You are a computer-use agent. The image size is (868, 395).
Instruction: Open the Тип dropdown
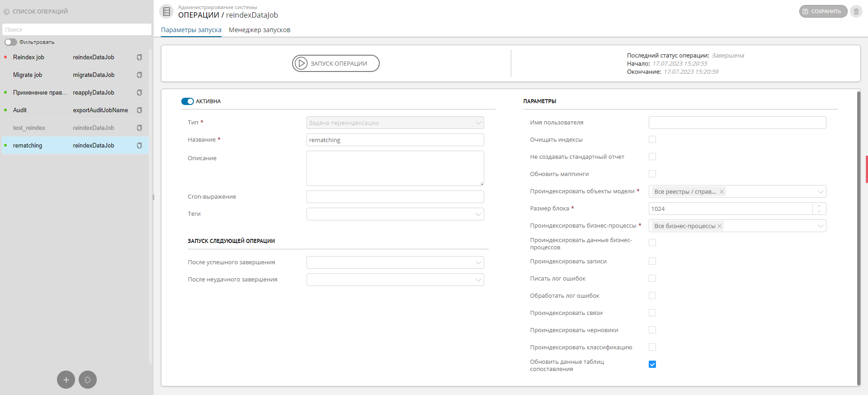coord(395,123)
